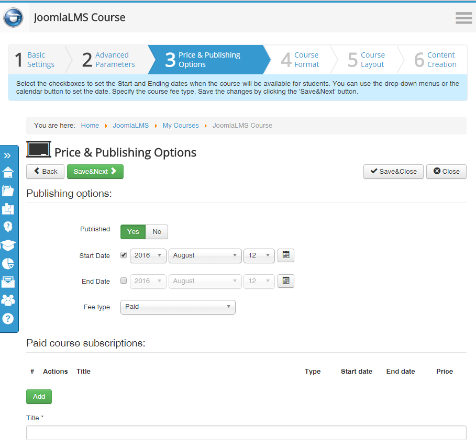476x448 pixels.
Task: Click the green Save&Next button
Action: [95, 172]
